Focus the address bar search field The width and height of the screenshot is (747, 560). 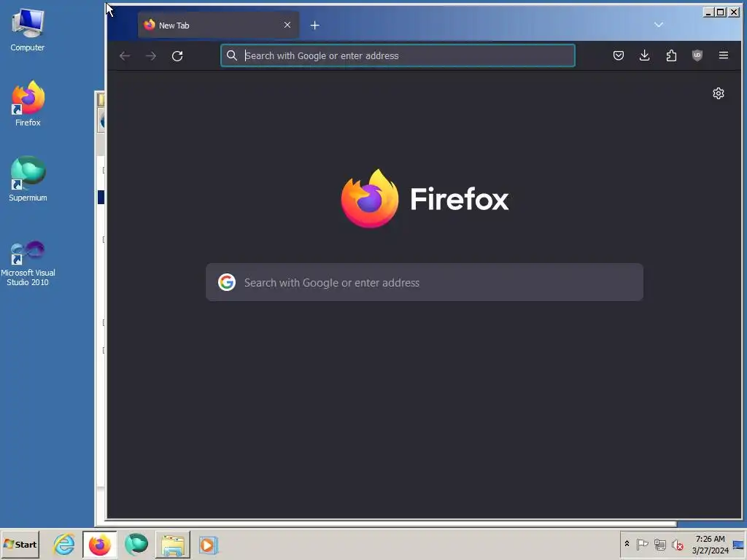[x=398, y=55]
